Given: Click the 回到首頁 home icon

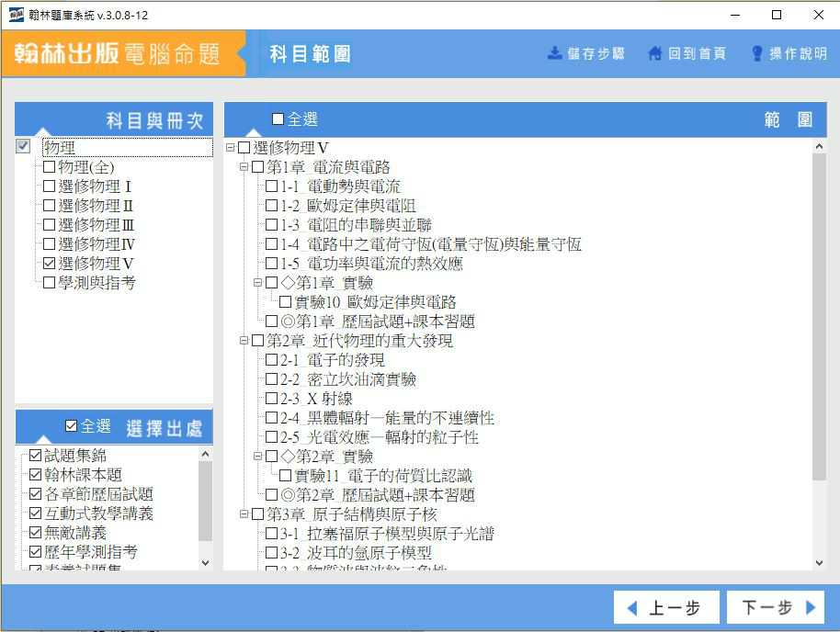Looking at the screenshot, I should pos(654,53).
